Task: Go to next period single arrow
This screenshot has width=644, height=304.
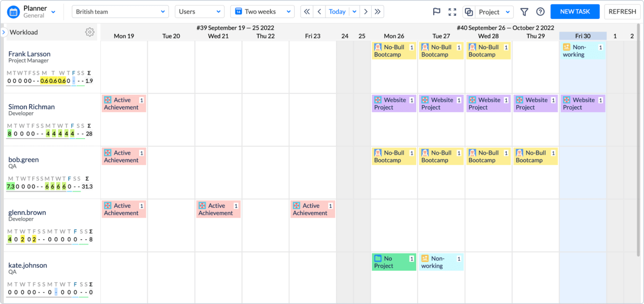Action: 366,12
